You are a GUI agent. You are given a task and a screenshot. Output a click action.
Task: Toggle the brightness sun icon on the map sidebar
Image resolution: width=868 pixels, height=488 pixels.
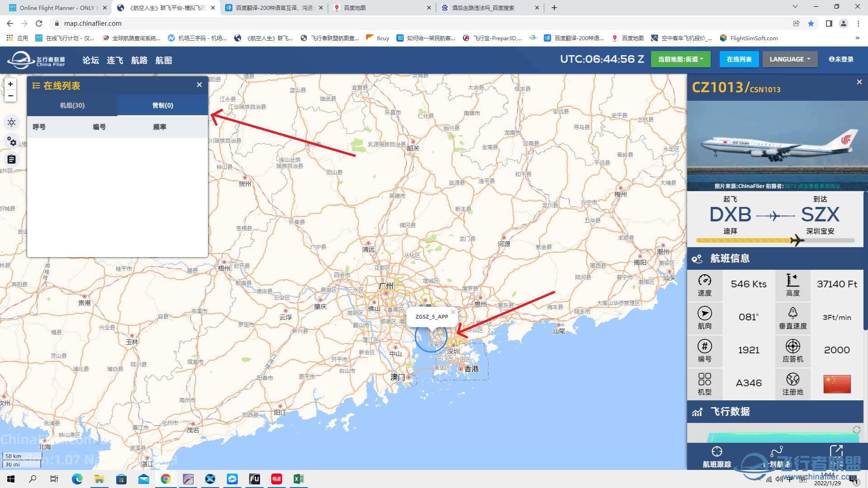tap(11, 122)
